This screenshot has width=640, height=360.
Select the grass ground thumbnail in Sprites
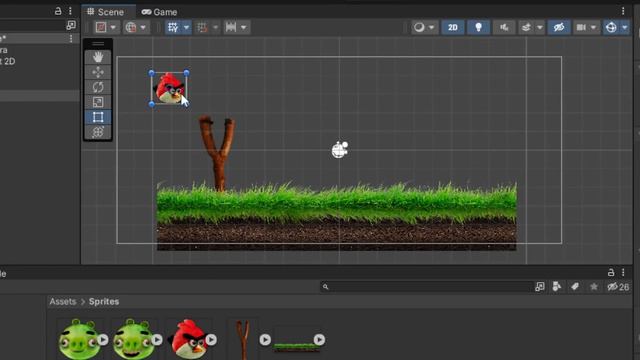coord(296,347)
